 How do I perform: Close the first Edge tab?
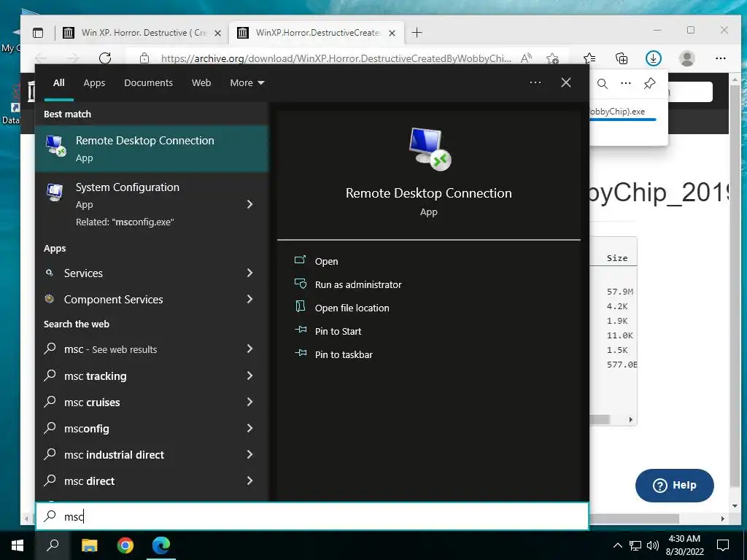pos(217,33)
